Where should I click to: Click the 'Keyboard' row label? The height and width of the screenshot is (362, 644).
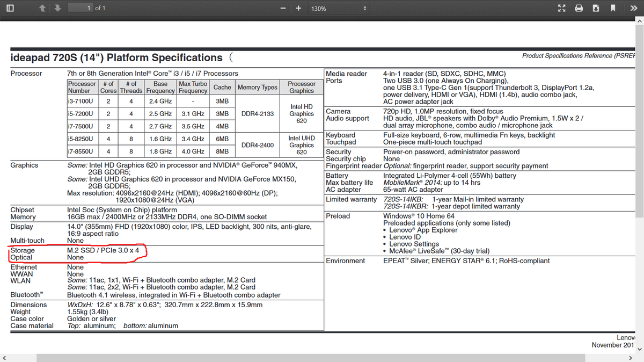pos(341,135)
